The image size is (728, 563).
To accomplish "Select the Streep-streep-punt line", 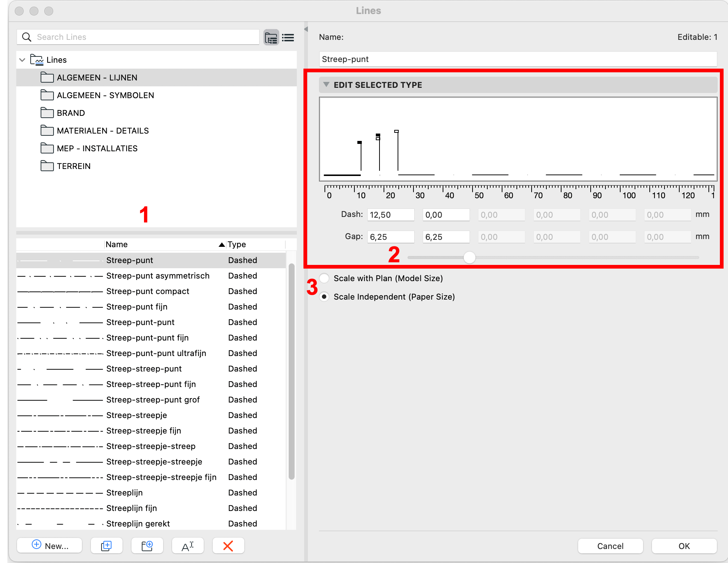I will 151,369.
